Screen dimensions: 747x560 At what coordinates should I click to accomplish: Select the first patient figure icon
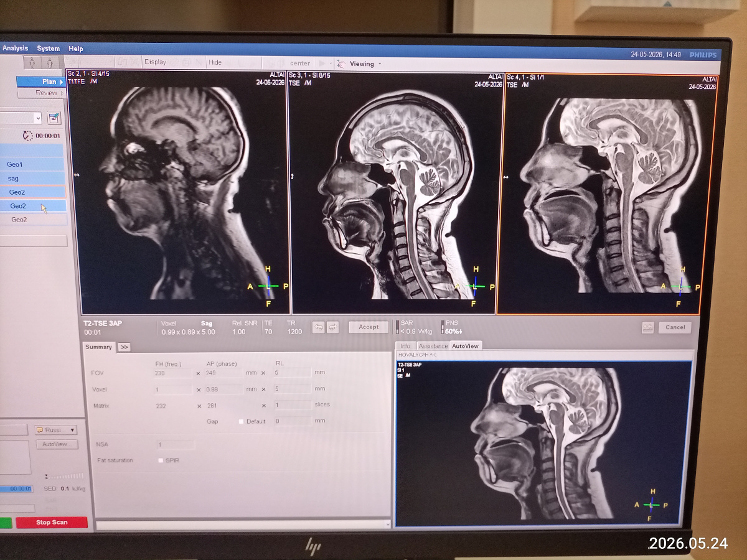pyautogui.click(x=32, y=63)
